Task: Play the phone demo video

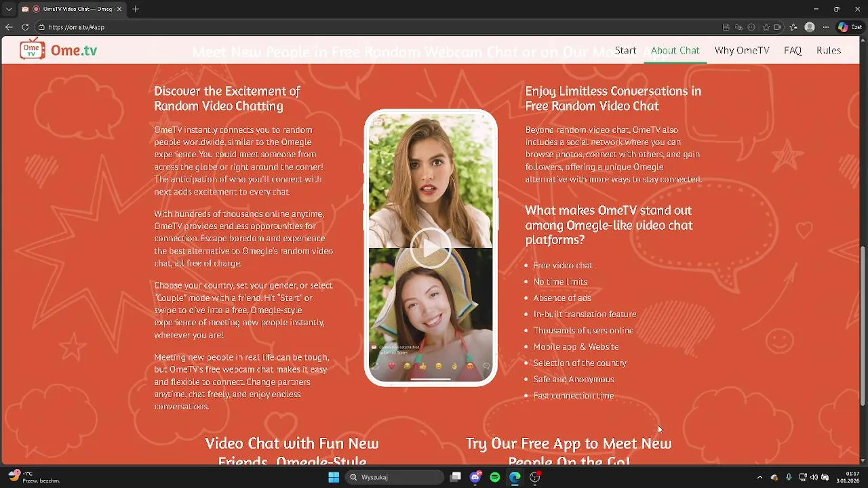Action: point(431,248)
